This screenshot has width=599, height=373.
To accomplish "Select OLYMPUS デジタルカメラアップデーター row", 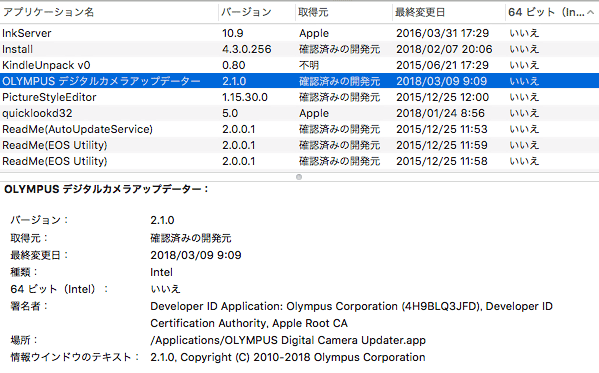I will pos(300,81).
